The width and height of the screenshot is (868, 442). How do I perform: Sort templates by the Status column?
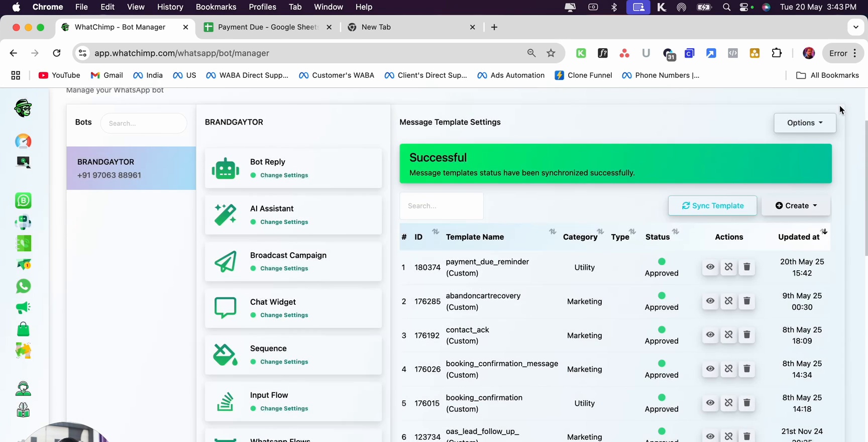pos(662,237)
